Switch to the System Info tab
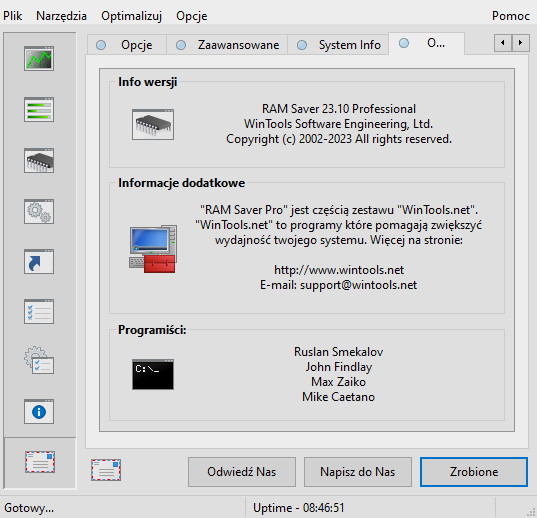This screenshot has height=518, width=537. pos(338,45)
